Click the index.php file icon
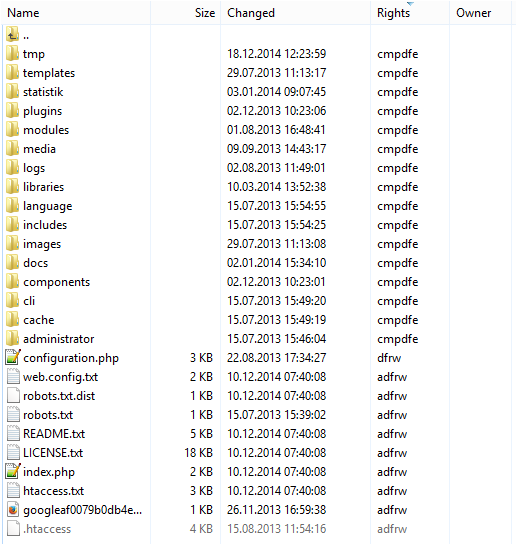Viewport: 516px width, 544px height. 13,472
